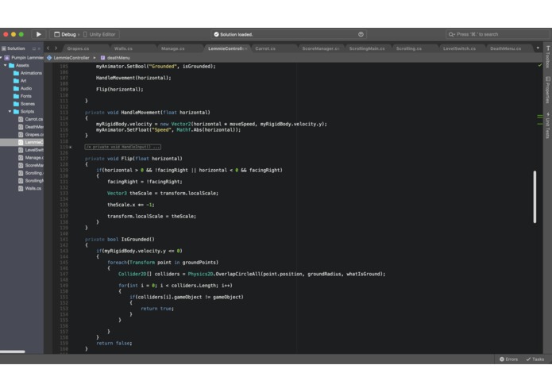The height and width of the screenshot is (392, 552).
Task: Toggle Solution pad auto-hide icon
Action: [34, 48]
